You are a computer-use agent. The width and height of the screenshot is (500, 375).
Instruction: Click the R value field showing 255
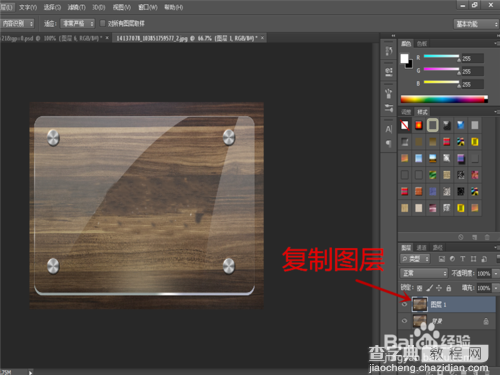coord(472,59)
